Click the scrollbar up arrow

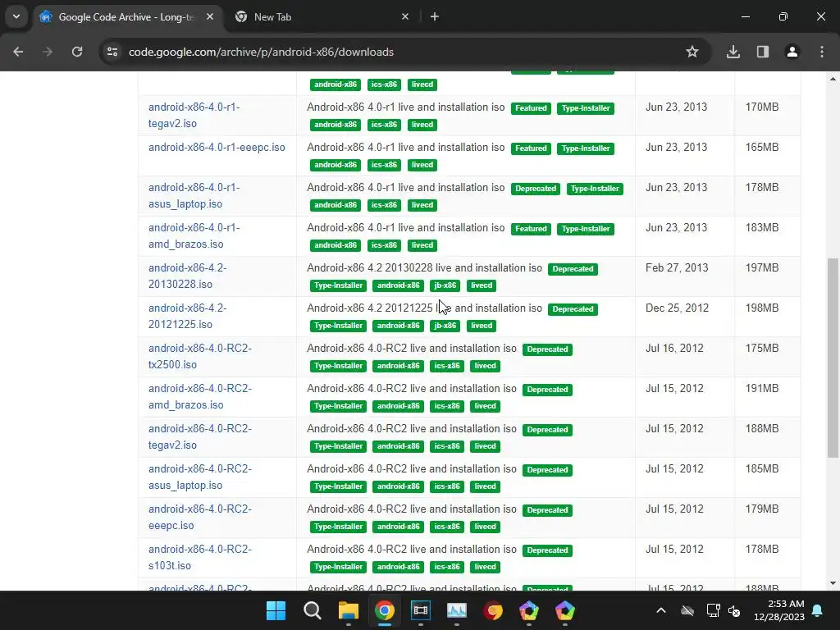point(833,79)
